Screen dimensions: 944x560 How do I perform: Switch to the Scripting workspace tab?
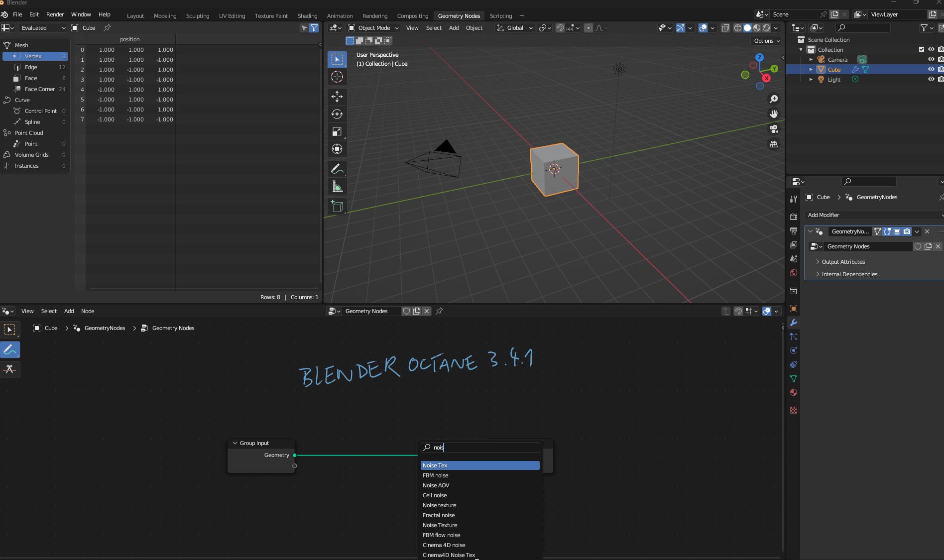coord(501,16)
